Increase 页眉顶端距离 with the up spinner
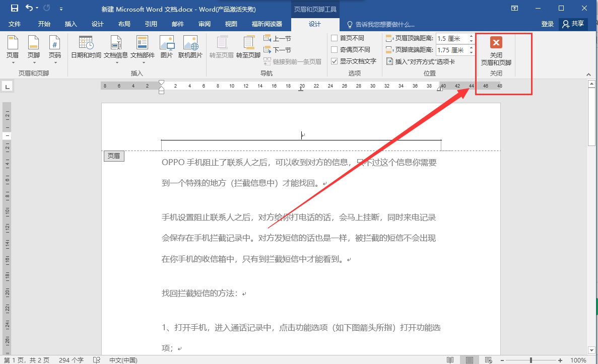 click(472, 36)
